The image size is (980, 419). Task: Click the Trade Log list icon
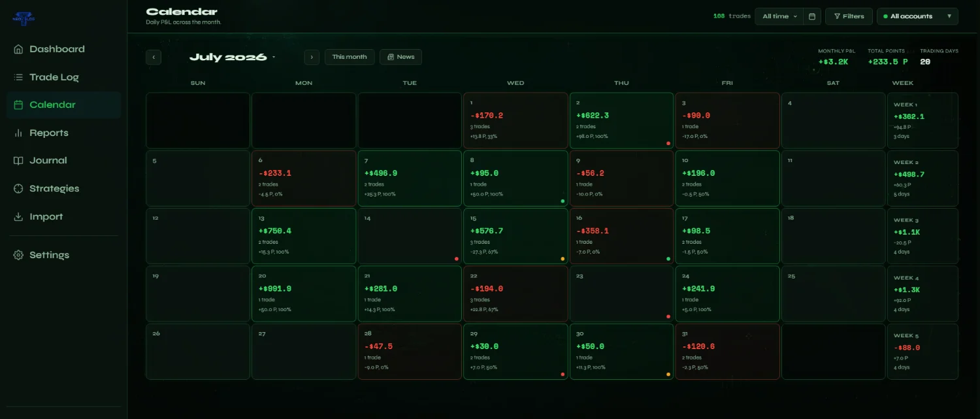18,77
